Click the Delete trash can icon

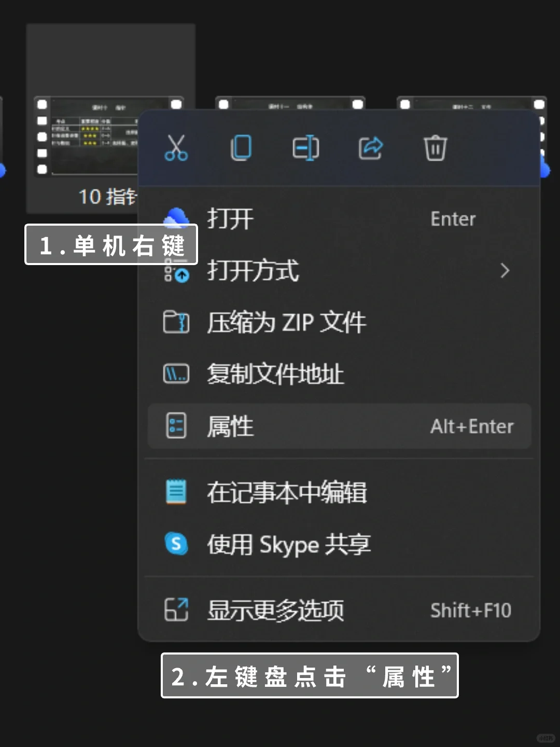point(435,148)
